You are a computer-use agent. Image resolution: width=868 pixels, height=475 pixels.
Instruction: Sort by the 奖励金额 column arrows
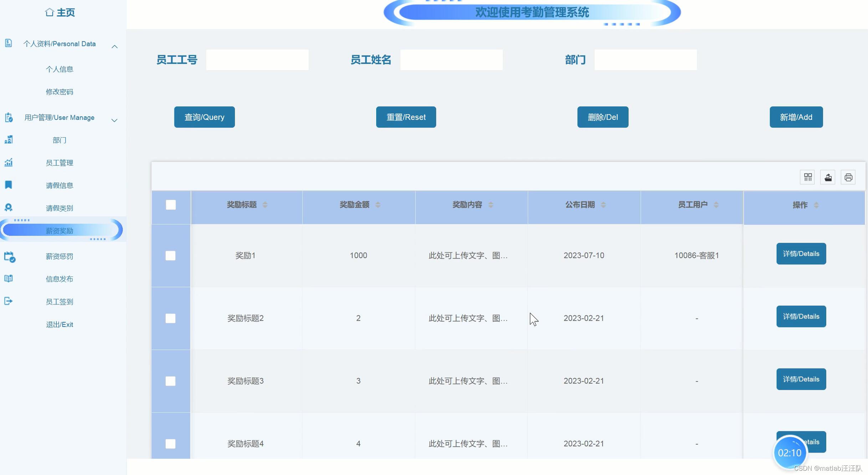tap(378, 205)
